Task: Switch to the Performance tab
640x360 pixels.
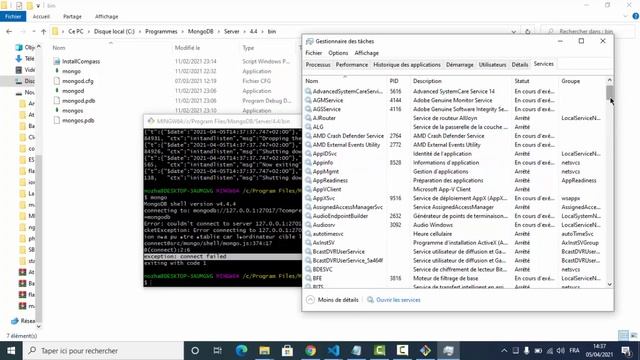Action: [x=351, y=65]
